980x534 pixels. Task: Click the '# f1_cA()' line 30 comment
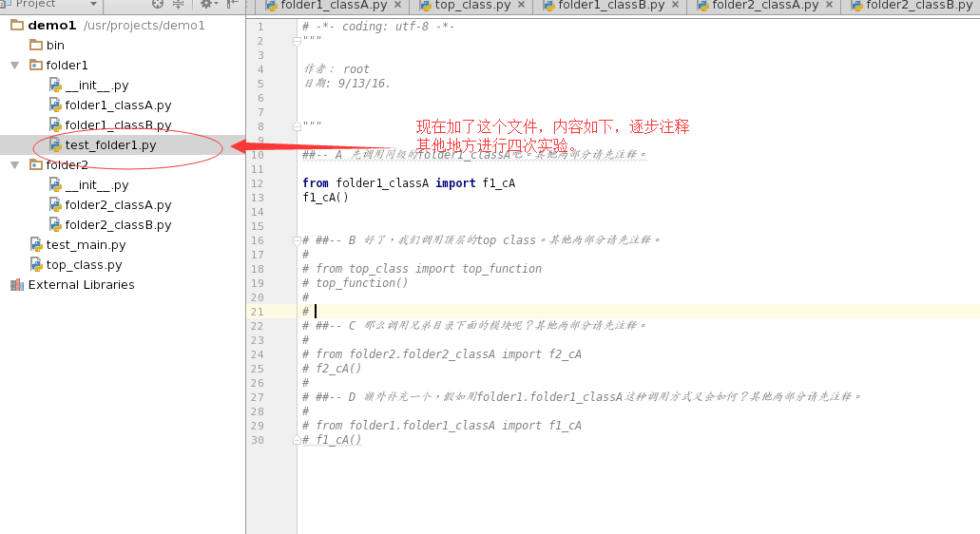(x=332, y=440)
